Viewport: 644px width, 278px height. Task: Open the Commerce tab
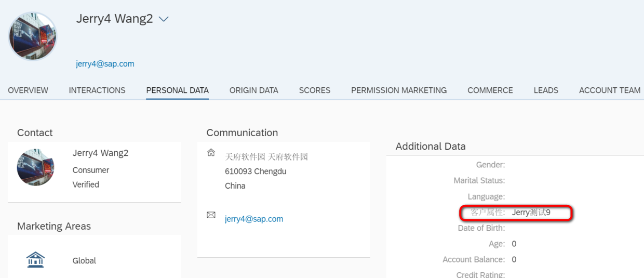click(x=490, y=90)
